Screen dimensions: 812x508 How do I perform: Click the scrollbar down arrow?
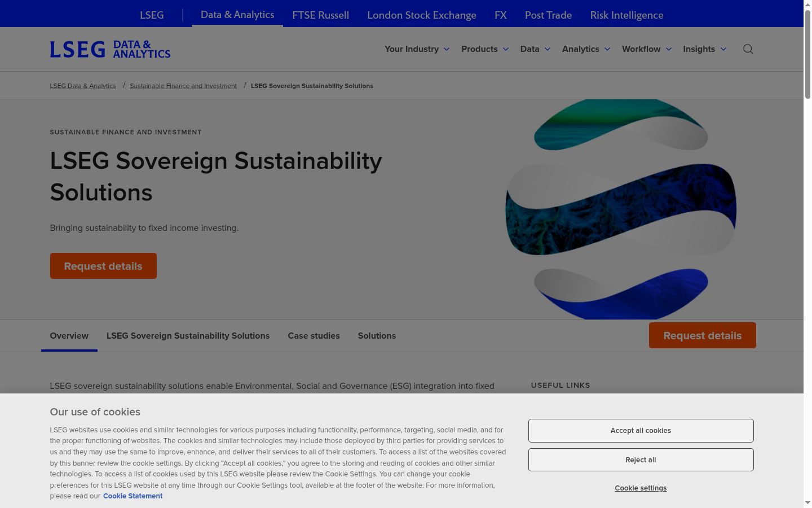(x=807, y=502)
